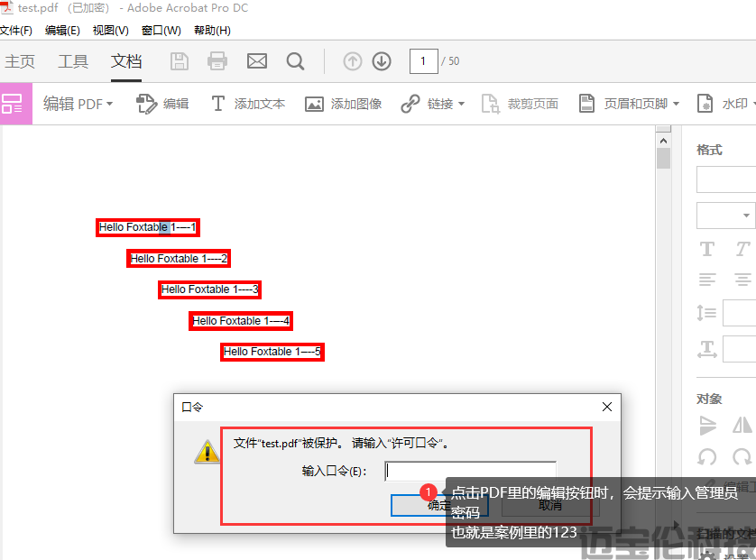Screen dimensions: 756x560
Task: Click the yellow warning icon in the dialog
Action: [x=207, y=452]
